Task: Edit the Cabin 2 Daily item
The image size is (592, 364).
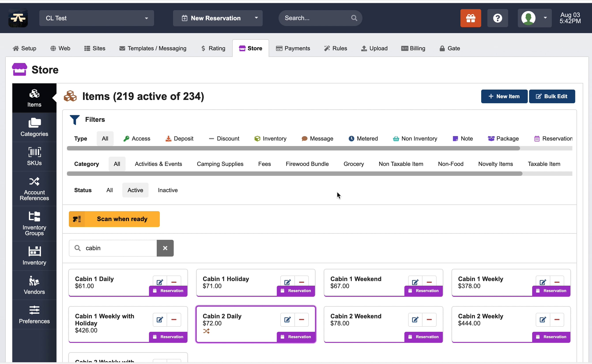Action: click(287, 319)
